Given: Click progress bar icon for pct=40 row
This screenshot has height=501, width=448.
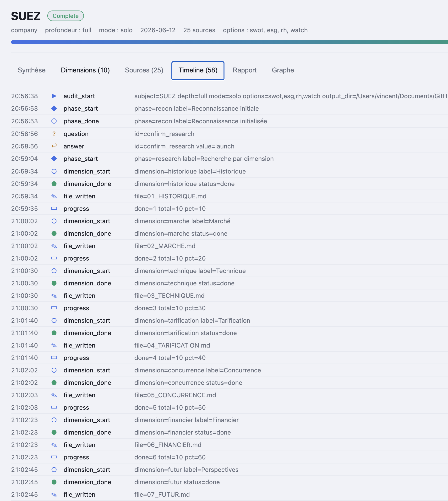Looking at the screenshot, I should (54, 358).
